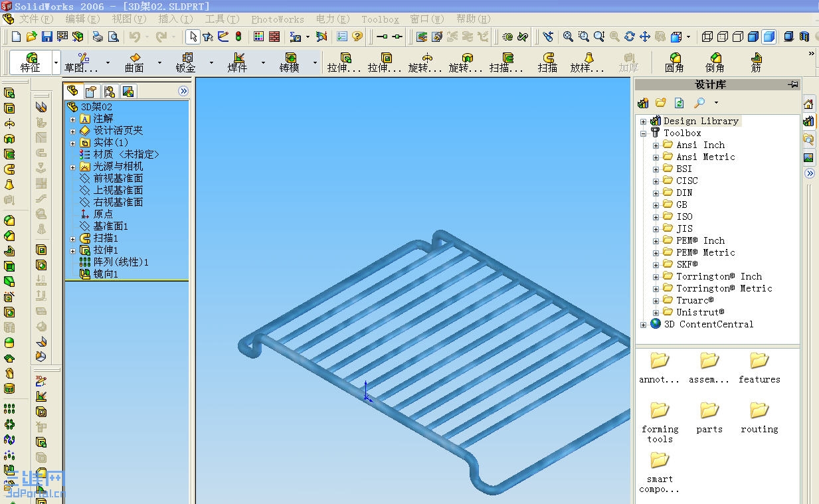Click the 放样 loft tool

coord(588,62)
